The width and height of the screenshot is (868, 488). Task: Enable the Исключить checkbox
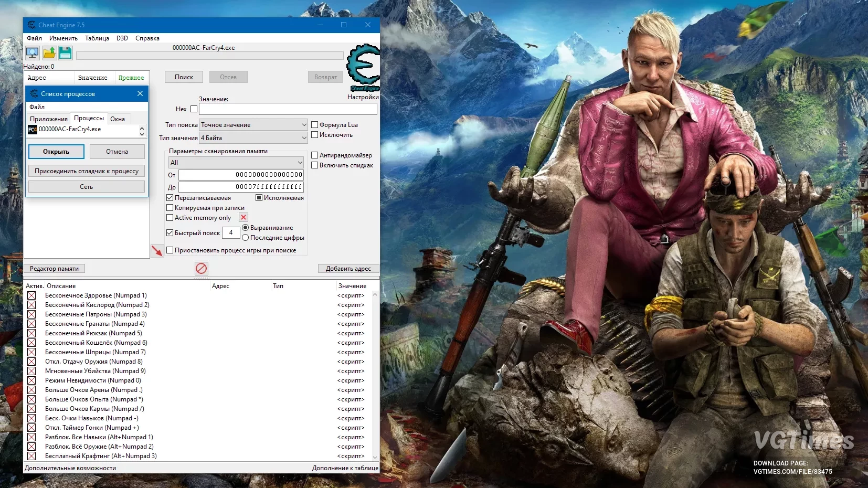[315, 135]
